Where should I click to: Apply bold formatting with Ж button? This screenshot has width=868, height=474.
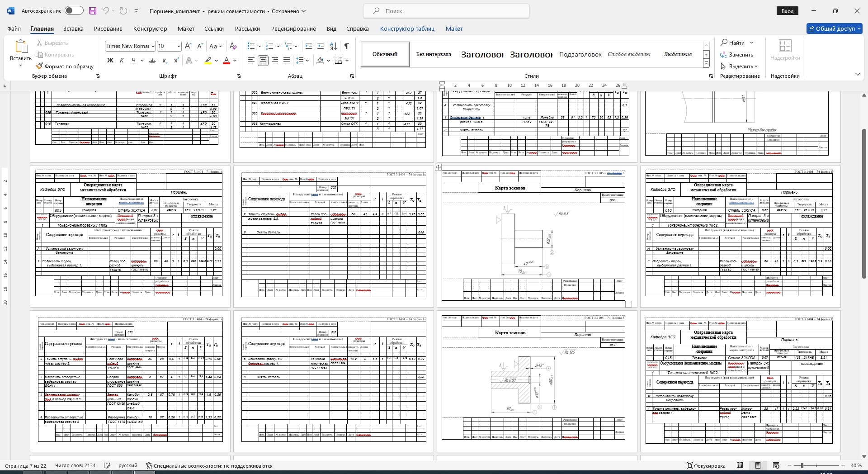[110, 60]
